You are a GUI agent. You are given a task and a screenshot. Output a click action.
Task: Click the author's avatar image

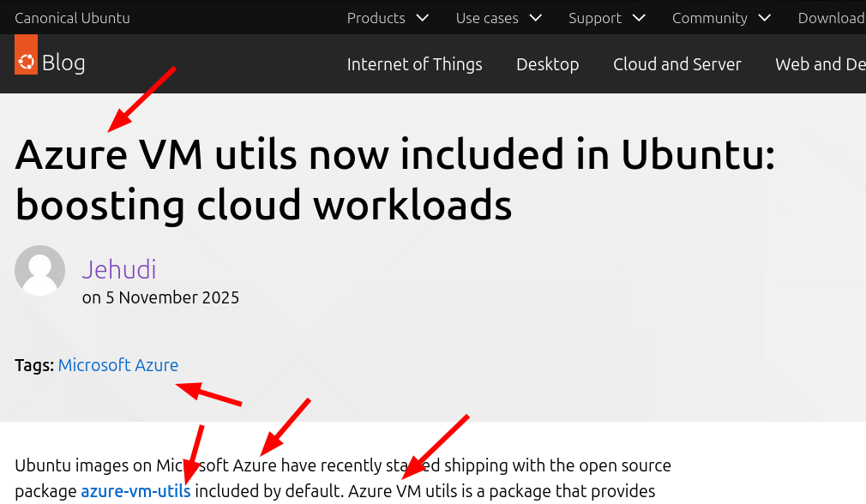(x=40, y=271)
